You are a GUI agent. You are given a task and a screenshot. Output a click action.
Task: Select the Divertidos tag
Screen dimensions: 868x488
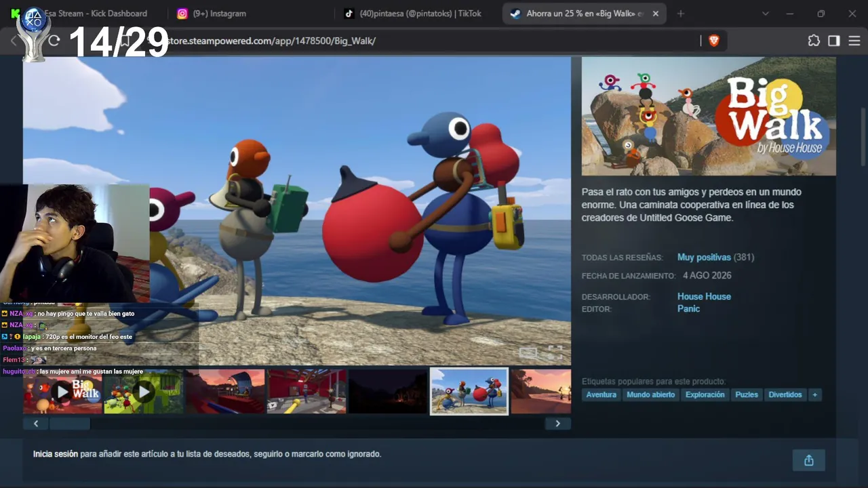coord(785,394)
